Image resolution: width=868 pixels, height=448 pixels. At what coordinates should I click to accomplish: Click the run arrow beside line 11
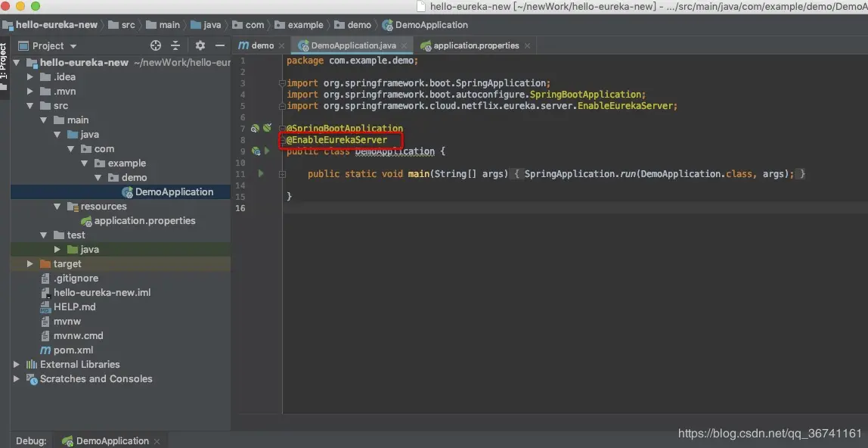pos(261,174)
